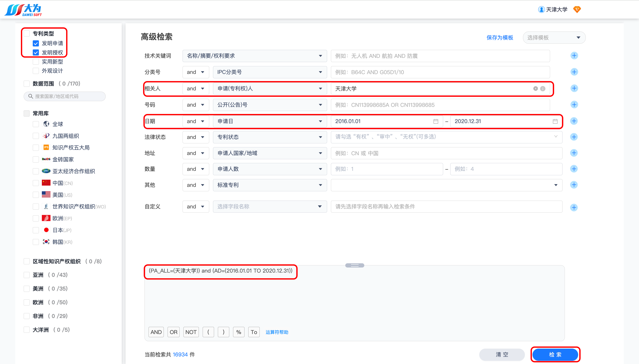
Task: Clear the 天津大学 applicant field with X icon
Action: [535, 88]
